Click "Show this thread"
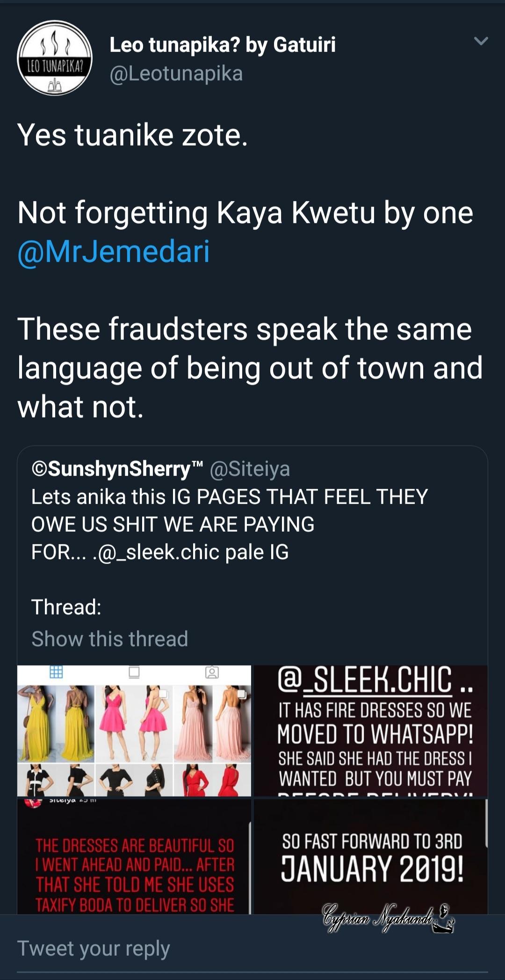 coord(110,639)
